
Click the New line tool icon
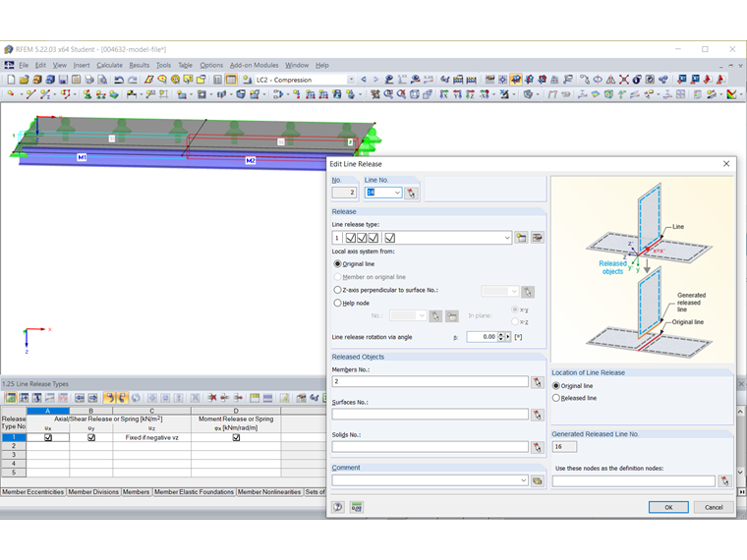click(x=30, y=94)
